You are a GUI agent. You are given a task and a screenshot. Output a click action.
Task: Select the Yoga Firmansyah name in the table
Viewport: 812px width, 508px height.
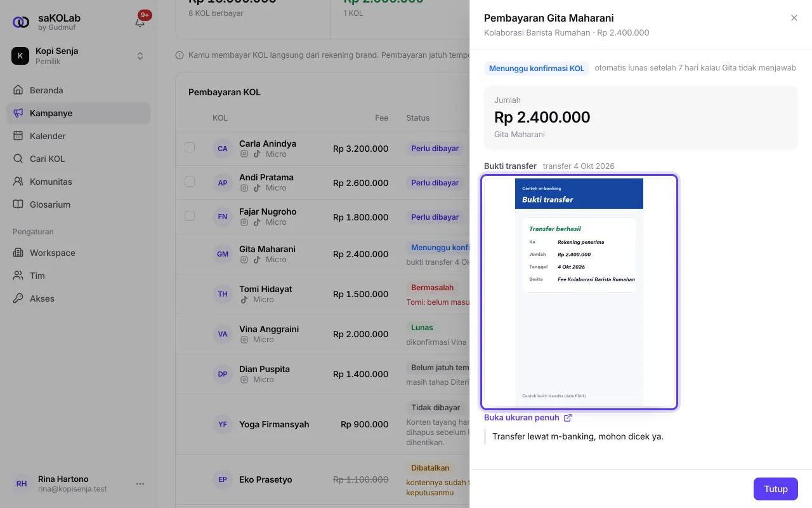[274, 424]
